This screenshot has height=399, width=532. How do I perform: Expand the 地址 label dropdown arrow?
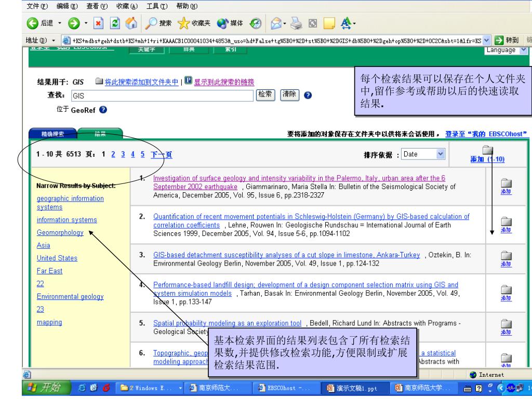coord(54,41)
